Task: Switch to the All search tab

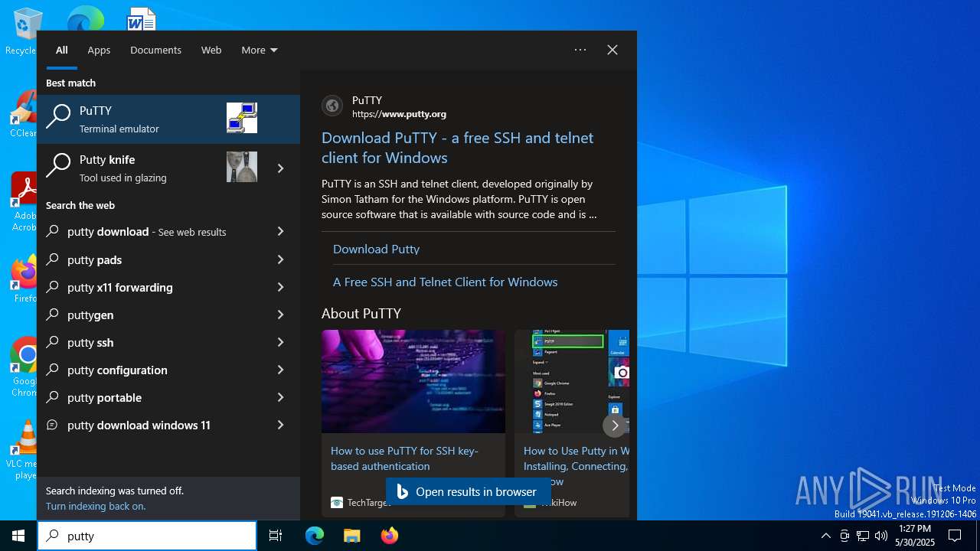Action: (62, 50)
